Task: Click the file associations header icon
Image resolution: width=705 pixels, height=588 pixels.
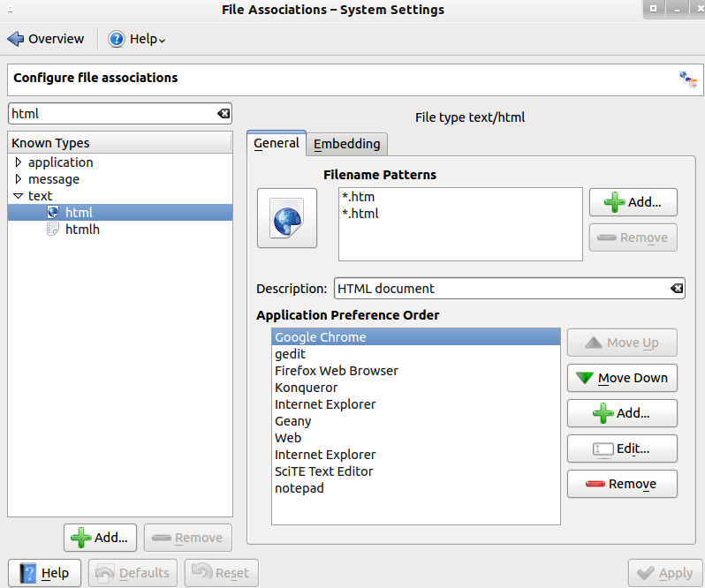Action: [x=688, y=79]
